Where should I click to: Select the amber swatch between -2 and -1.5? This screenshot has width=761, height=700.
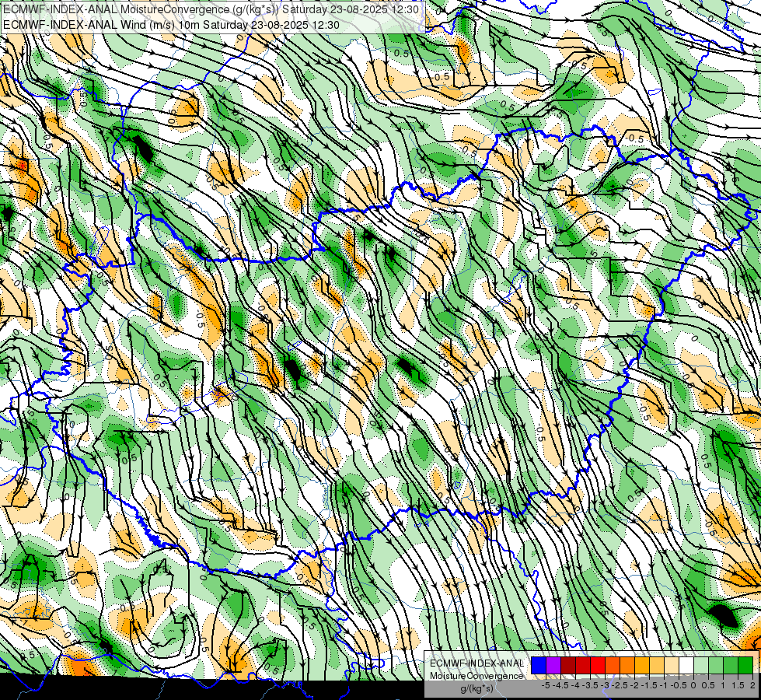pyautogui.click(x=642, y=666)
